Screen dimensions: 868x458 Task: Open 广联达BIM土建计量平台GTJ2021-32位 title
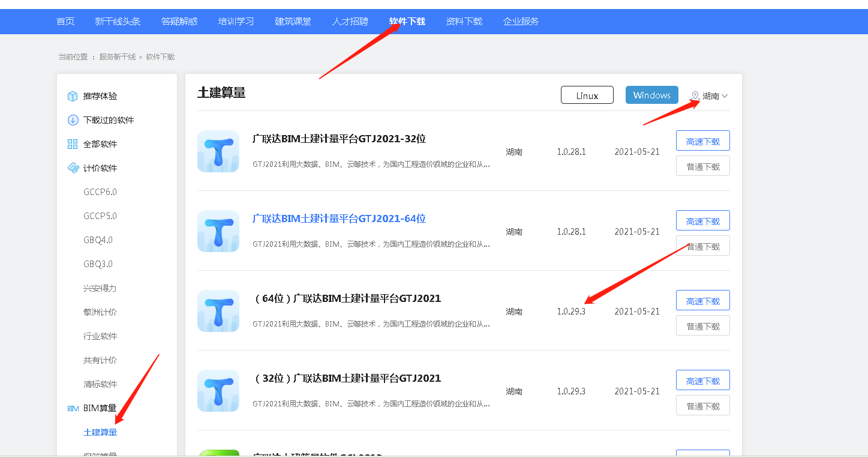point(340,139)
